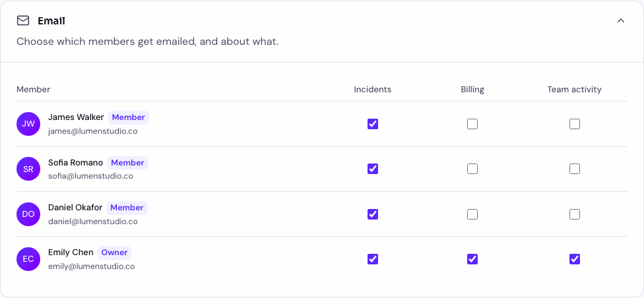This screenshot has width=644, height=298.
Task: Click the Member badge beside Daniel Okafor
Action: 127,208
